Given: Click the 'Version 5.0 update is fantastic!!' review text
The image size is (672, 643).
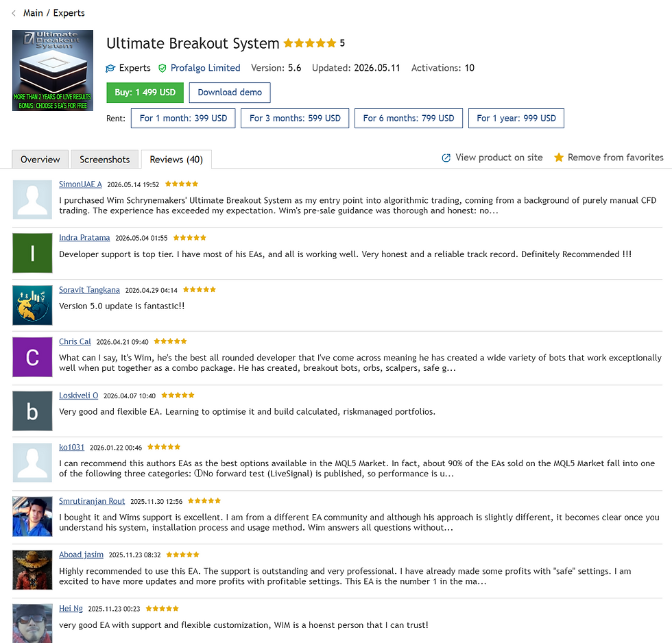Looking at the screenshot, I should (x=122, y=306).
